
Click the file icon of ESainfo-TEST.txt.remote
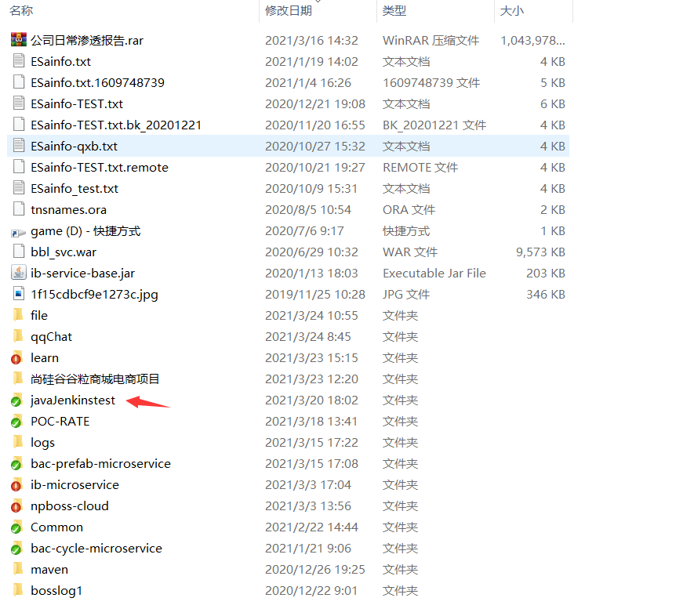(x=19, y=167)
